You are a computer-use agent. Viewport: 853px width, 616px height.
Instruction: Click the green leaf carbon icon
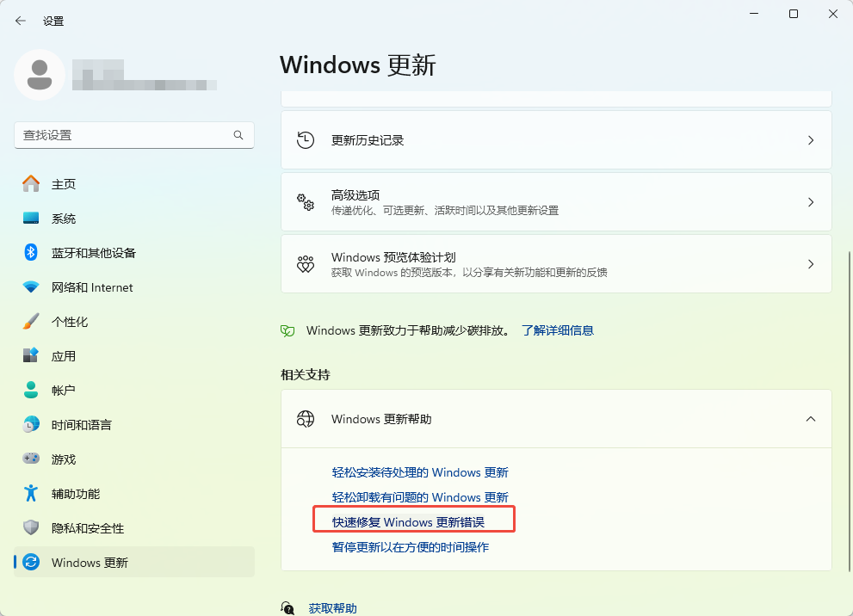[x=287, y=330]
